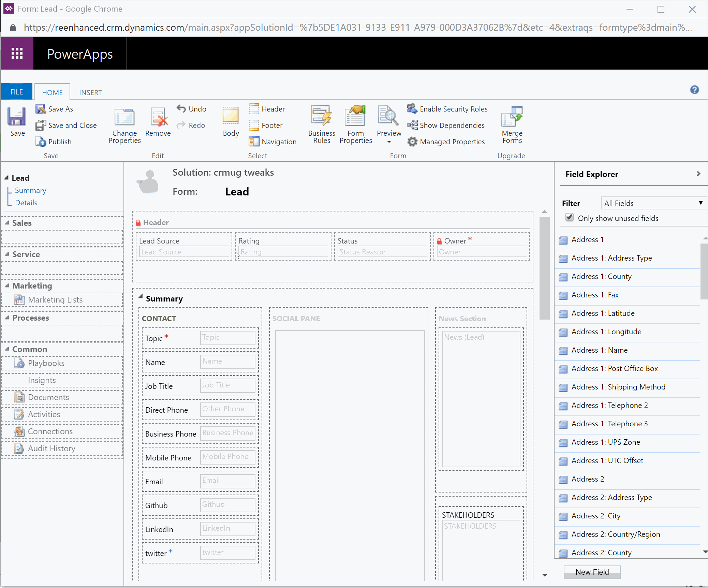This screenshot has height=588, width=708.
Task: Select the Mobile Phone field
Action: (x=200, y=457)
